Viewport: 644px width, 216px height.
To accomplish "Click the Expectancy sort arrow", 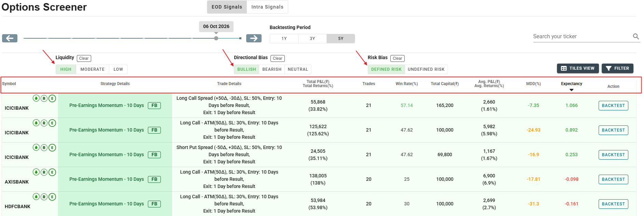I will (572, 90).
